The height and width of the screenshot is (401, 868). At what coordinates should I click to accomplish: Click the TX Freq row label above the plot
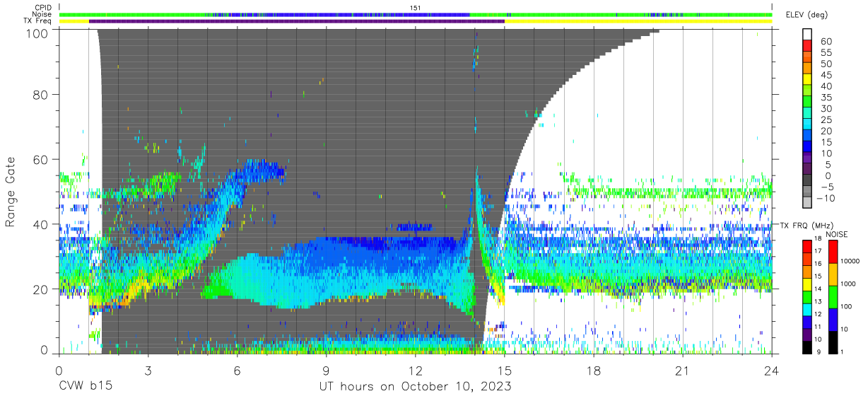[38, 21]
